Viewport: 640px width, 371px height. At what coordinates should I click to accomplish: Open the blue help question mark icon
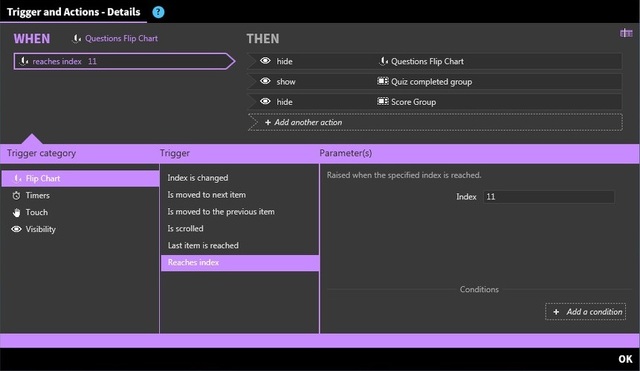[x=158, y=12]
